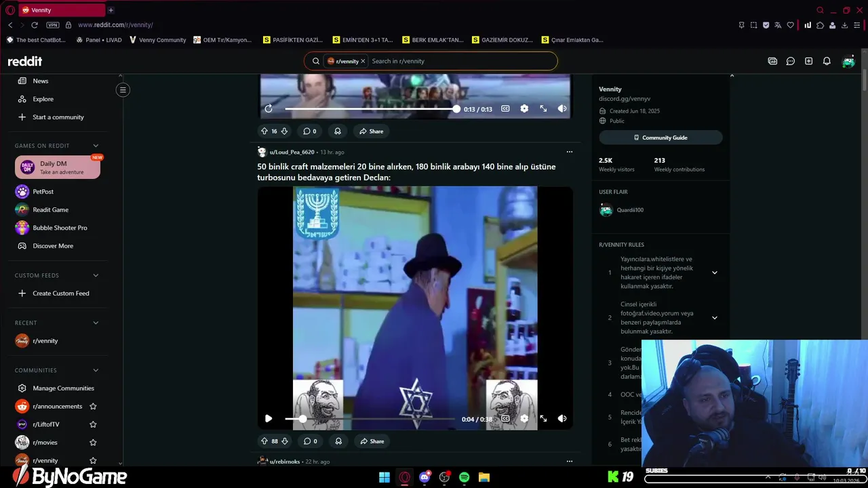
Task: Upvote the post with 16 votes
Action: [x=264, y=131]
